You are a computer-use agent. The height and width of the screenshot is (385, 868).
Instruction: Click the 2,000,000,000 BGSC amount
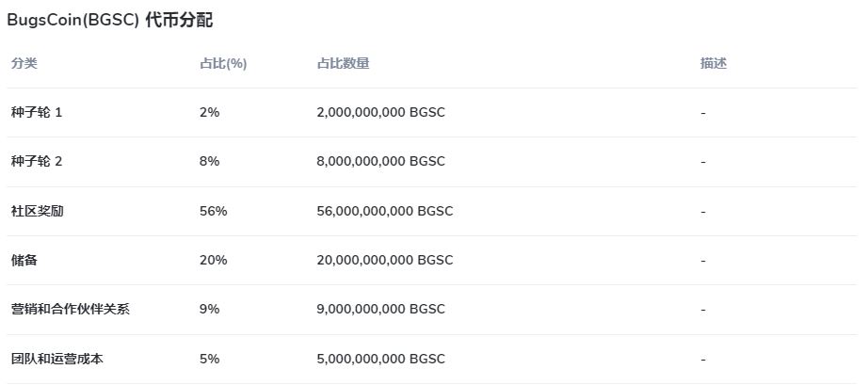[x=381, y=112]
